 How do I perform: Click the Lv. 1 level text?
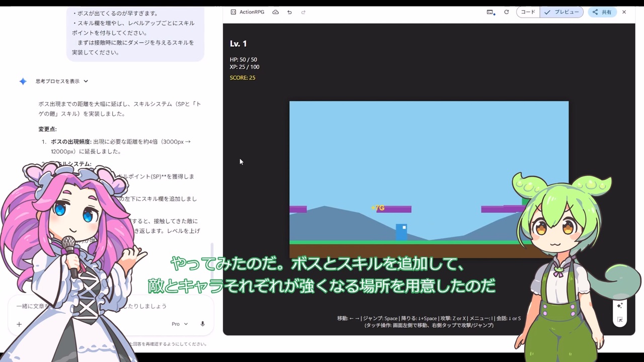pos(238,44)
